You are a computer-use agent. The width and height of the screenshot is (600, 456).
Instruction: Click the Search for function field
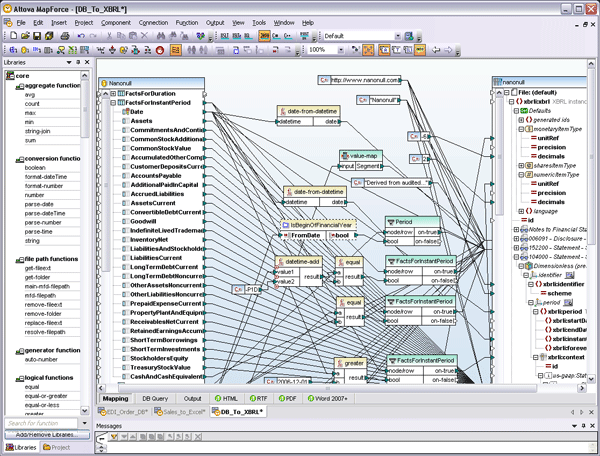(x=35, y=423)
